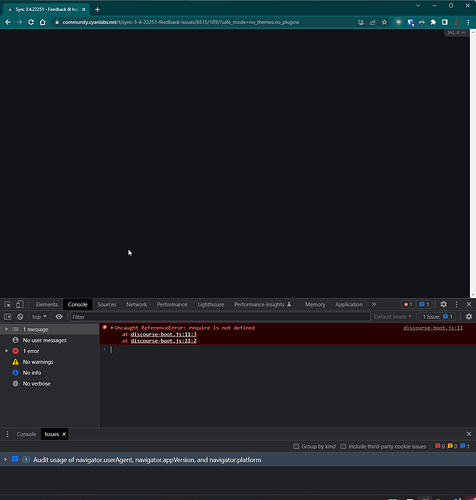
Task: Go back to the previous page
Action: coord(8,22)
